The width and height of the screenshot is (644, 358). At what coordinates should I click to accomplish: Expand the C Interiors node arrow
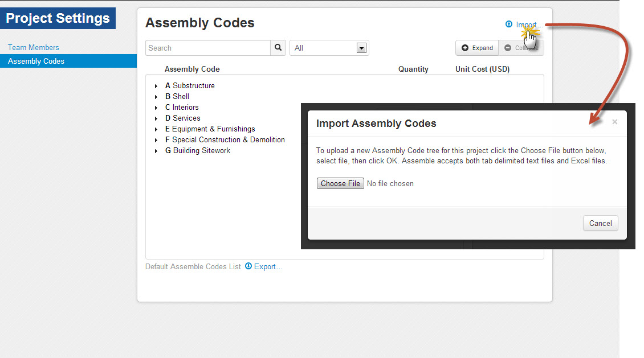156,108
